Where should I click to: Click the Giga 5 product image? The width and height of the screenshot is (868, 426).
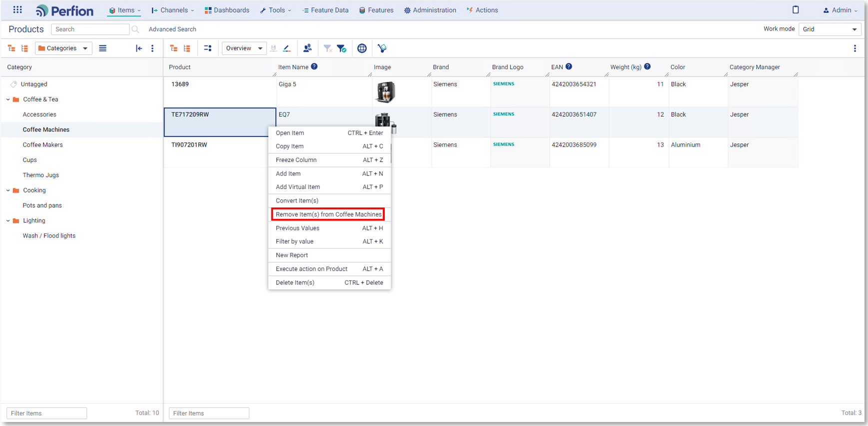385,92
